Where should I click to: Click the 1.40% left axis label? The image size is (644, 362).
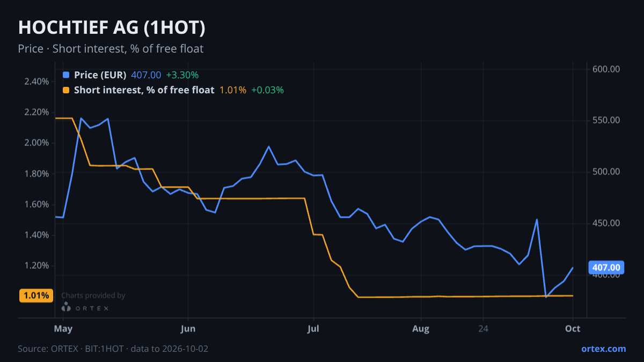pyautogui.click(x=36, y=235)
